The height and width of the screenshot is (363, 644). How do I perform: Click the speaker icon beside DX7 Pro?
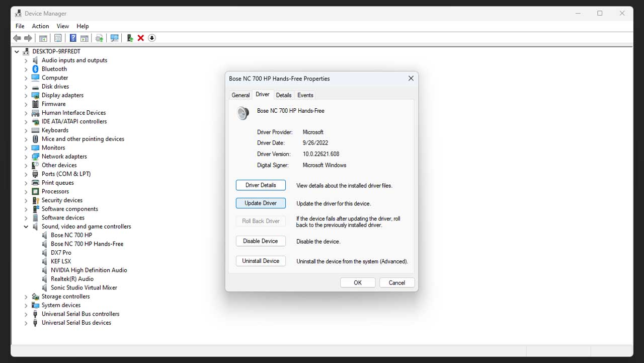tap(44, 253)
